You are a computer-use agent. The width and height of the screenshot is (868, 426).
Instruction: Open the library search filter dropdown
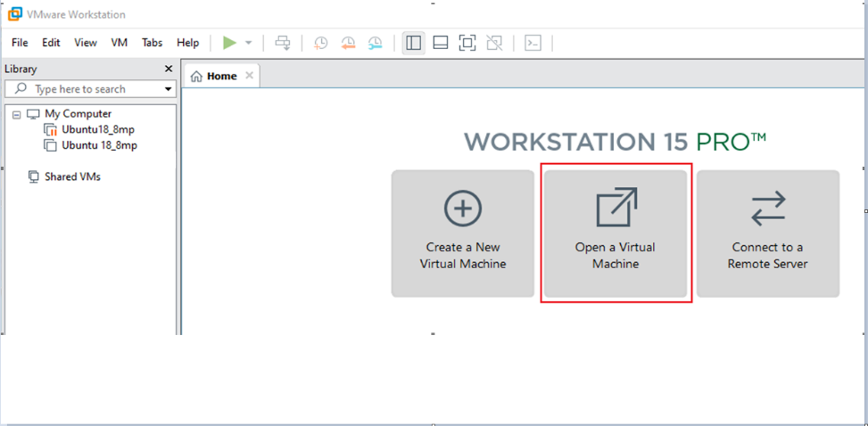coord(169,89)
